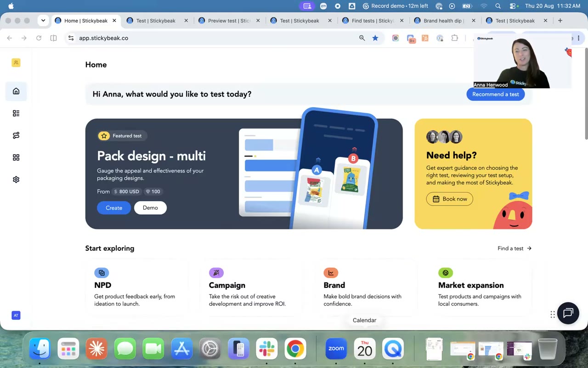
Task: Open Slack from the dock
Action: point(267,350)
